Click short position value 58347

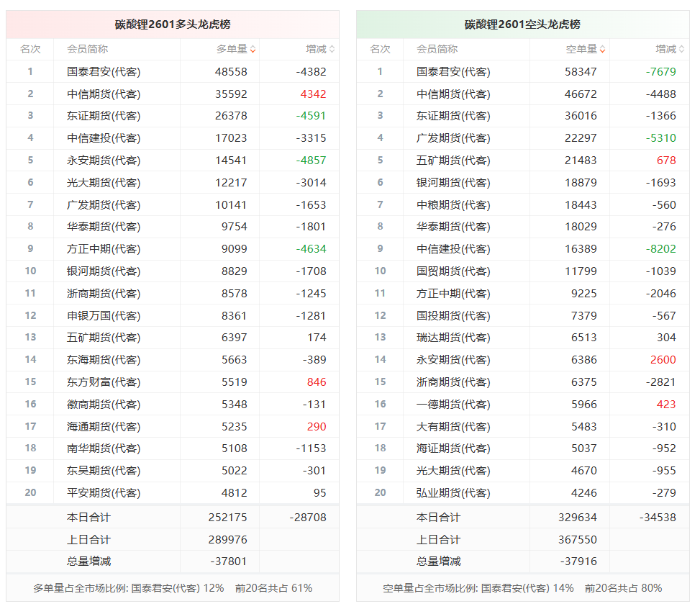click(x=581, y=71)
